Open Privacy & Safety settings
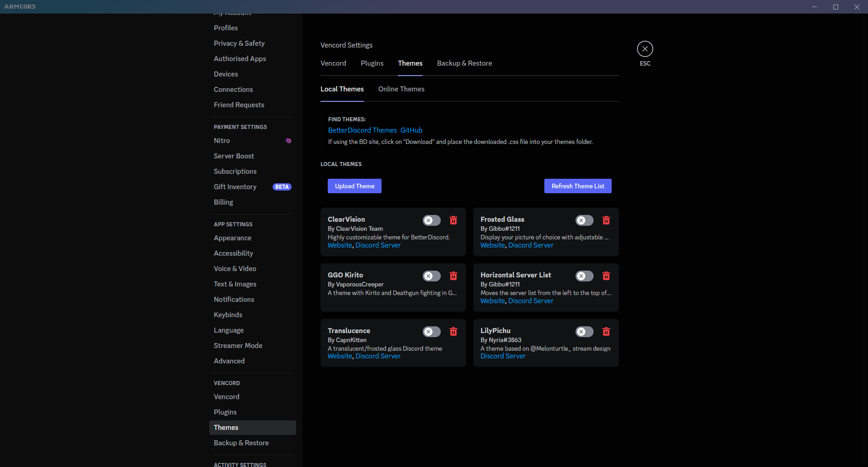 click(253, 43)
